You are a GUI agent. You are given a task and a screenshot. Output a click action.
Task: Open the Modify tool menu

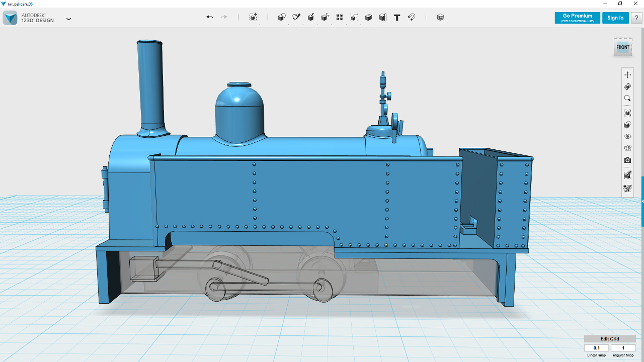(x=326, y=17)
